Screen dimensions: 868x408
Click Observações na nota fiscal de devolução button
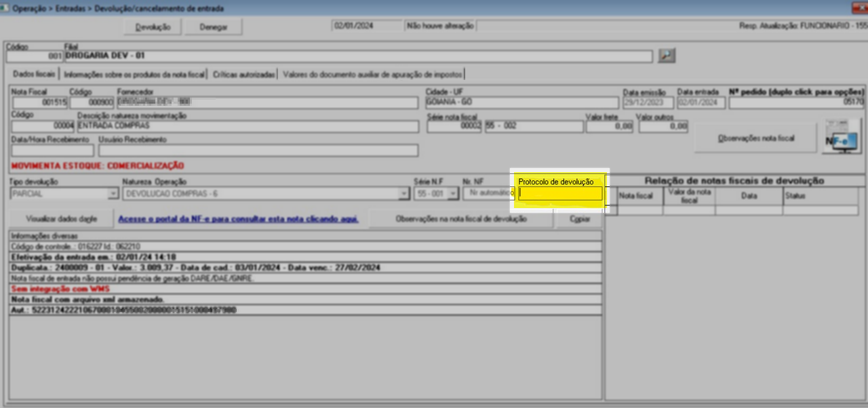pos(460,220)
